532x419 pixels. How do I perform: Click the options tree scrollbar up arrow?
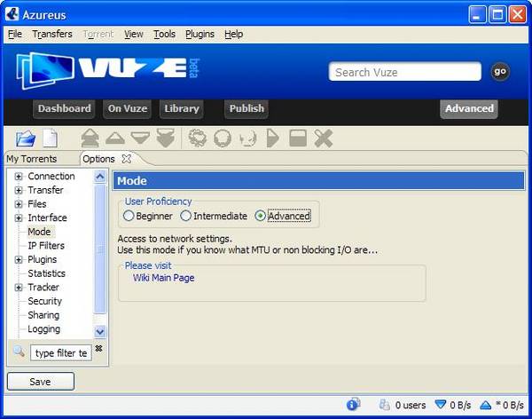tap(99, 177)
